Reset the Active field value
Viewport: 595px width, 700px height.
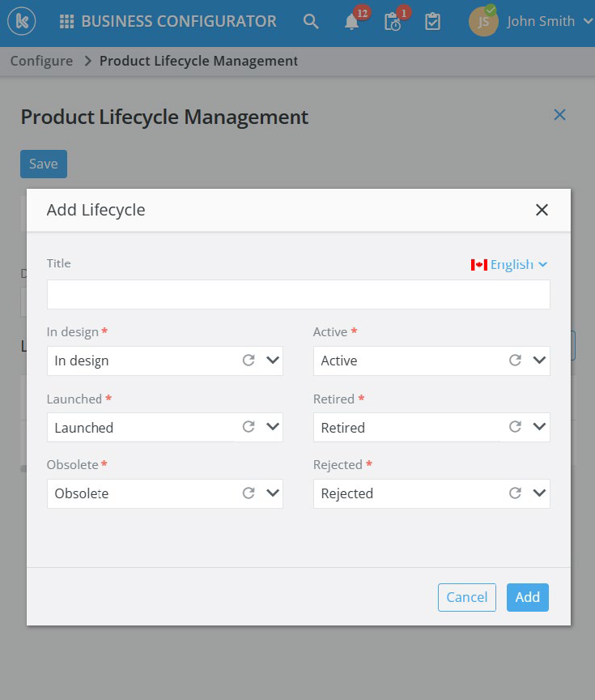click(515, 361)
